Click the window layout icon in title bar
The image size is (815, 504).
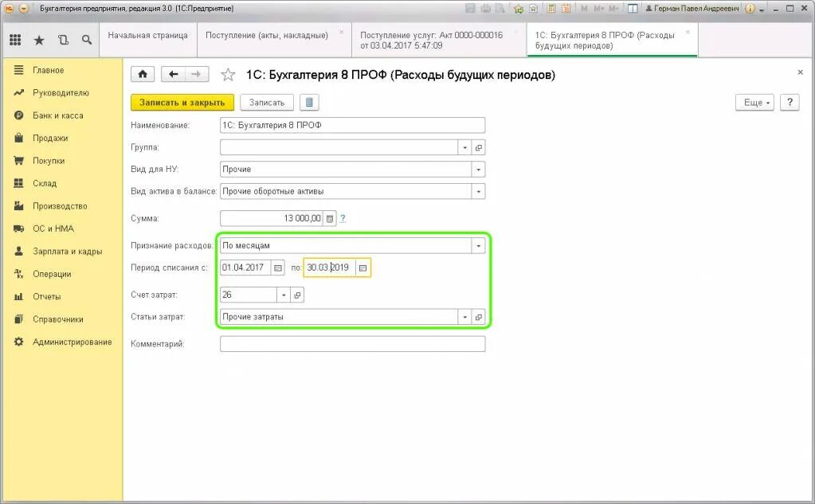coord(633,8)
